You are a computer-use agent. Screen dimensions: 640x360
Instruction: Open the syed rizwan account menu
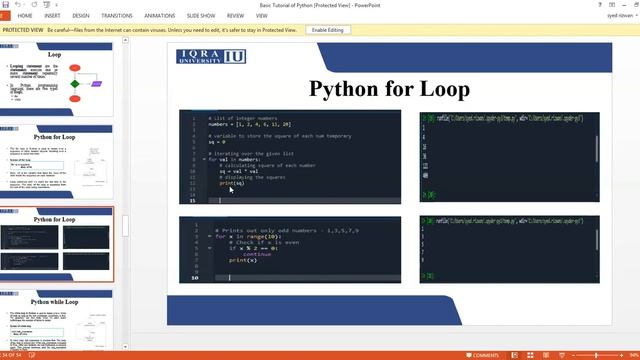click(x=622, y=16)
